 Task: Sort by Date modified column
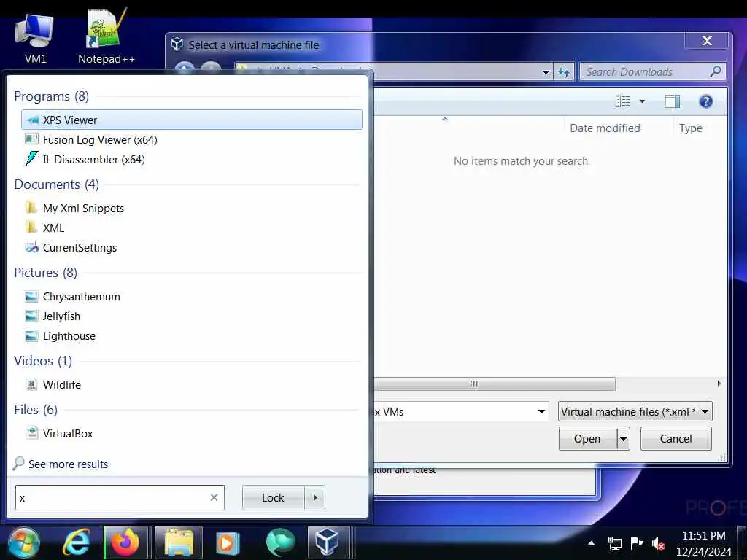pos(605,128)
